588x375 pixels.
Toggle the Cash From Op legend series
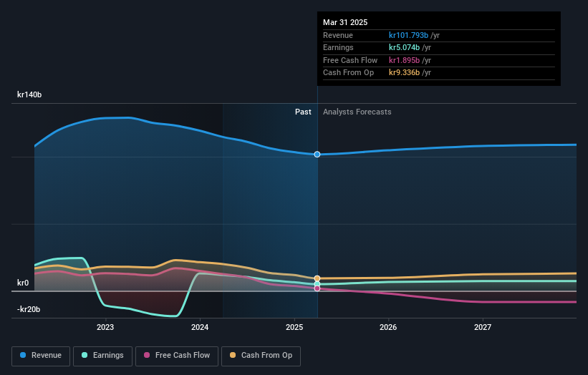261,356
